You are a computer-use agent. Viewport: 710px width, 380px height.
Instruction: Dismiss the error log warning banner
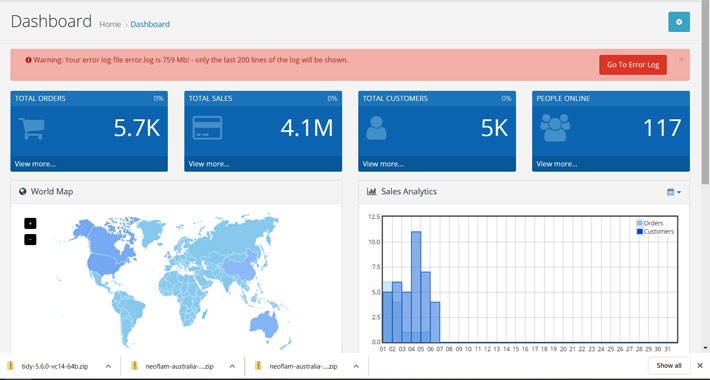click(681, 59)
